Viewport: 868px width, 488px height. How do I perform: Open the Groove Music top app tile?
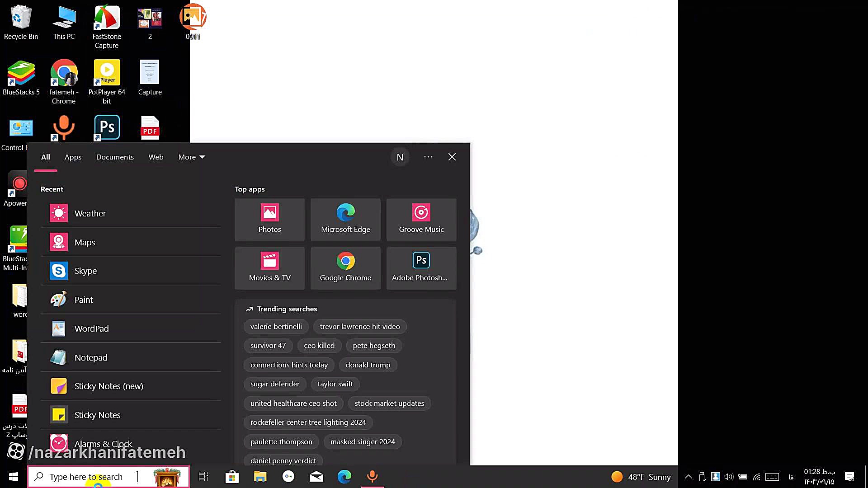421,219
